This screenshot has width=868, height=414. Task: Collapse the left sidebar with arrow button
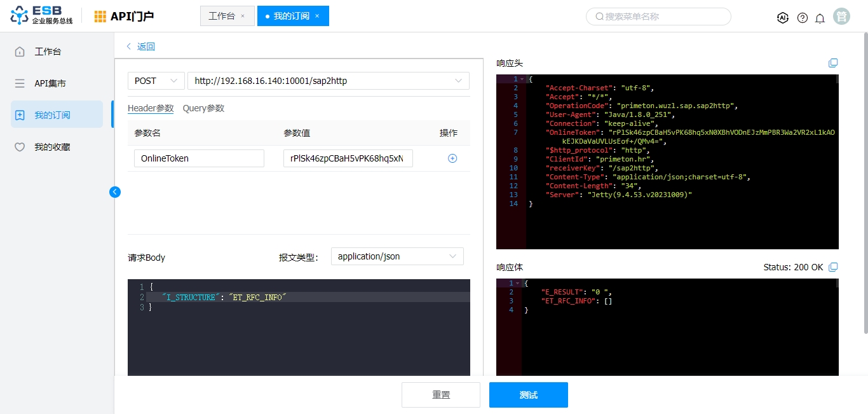pyautogui.click(x=115, y=191)
